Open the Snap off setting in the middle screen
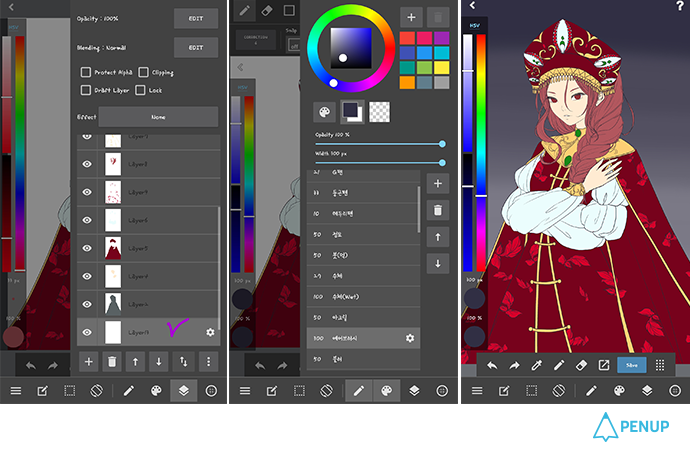The height and width of the screenshot is (452, 690). (294, 44)
